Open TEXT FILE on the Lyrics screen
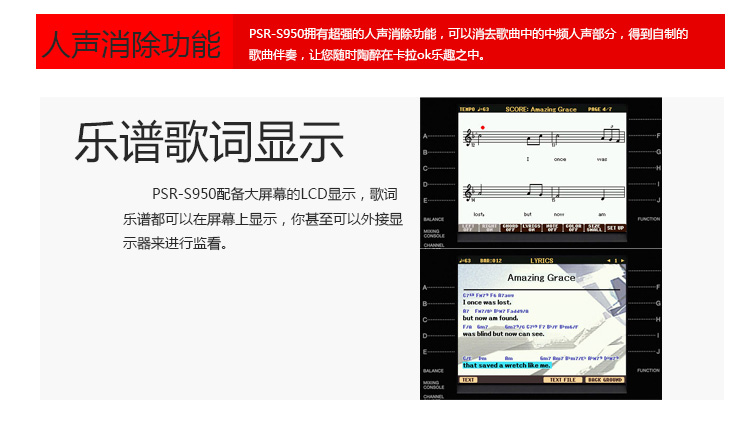The width and height of the screenshot is (750, 424). point(562,379)
